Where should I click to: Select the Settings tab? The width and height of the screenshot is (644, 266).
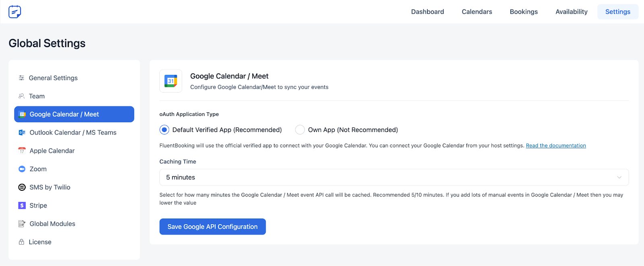tap(618, 12)
